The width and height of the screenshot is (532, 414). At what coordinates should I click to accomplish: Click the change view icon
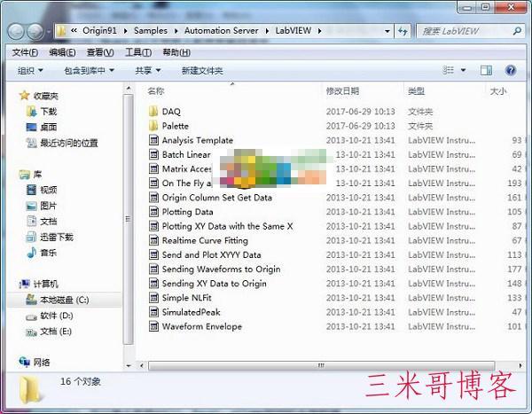448,70
